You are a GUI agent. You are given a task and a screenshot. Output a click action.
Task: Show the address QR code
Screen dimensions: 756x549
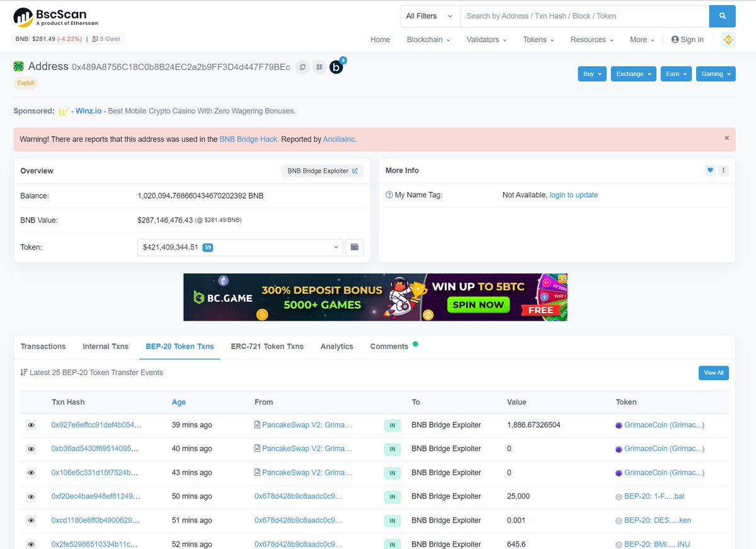tap(319, 67)
